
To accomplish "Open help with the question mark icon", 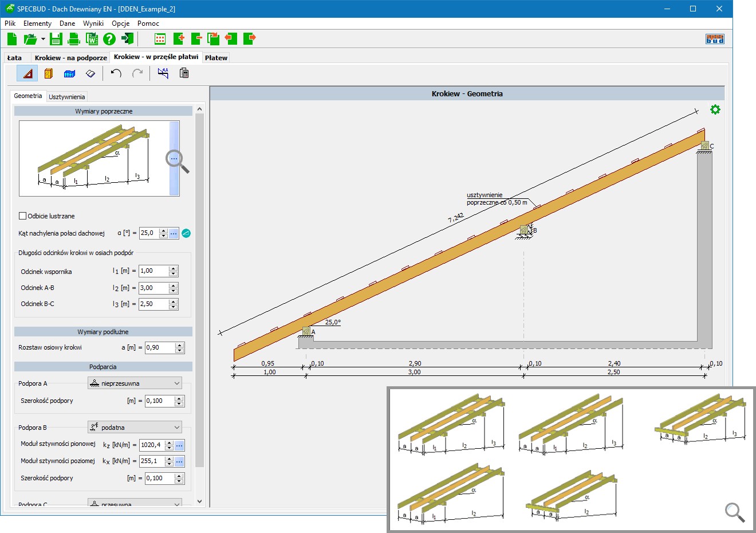I will point(109,39).
